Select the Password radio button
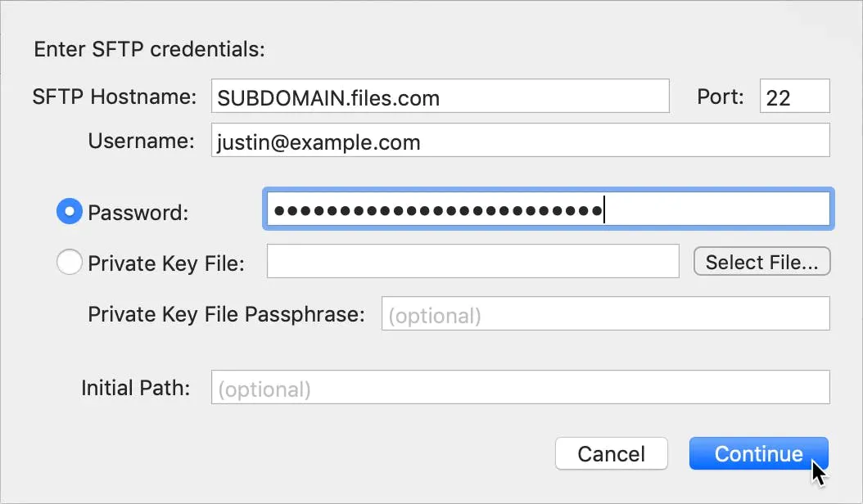The width and height of the screenshot is (863, 504). [x=70, y=211]
